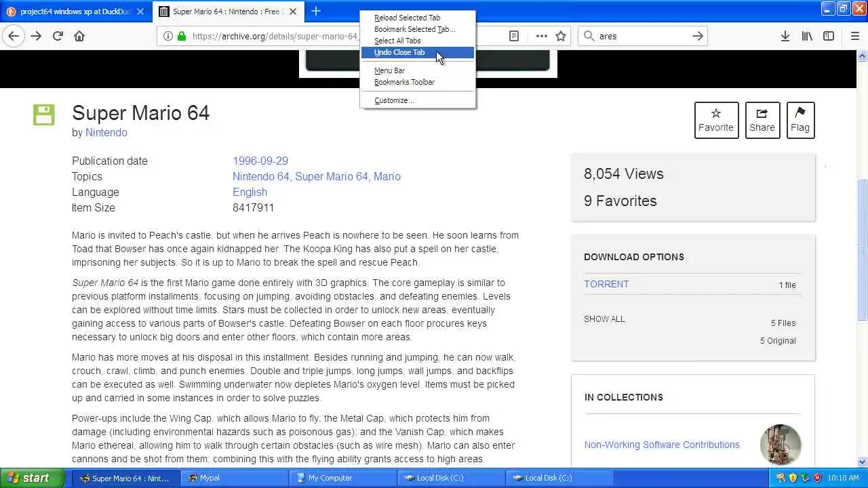Image resolution: width=868 pixels, height=488 pixels.
Task: Switch to the project64 DuckDuckGo tab
Action: (76, 12)
